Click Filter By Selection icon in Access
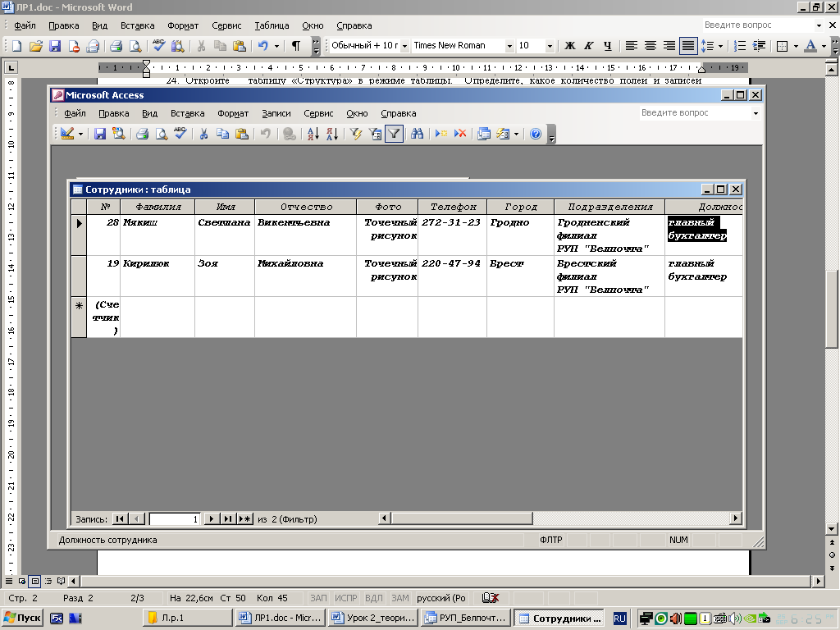Image resolution: width=840 pixels, height=630 pixels. [x=356, y=134]
